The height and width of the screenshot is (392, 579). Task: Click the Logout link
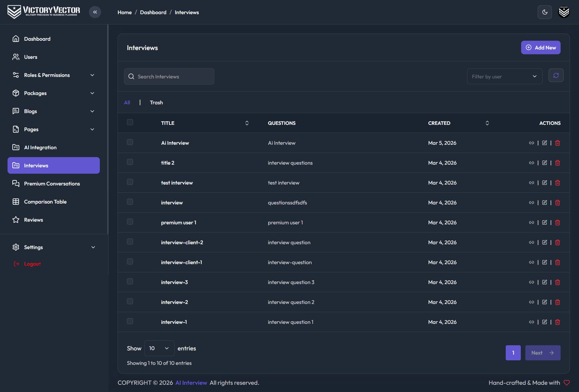(x=27, y=264)
